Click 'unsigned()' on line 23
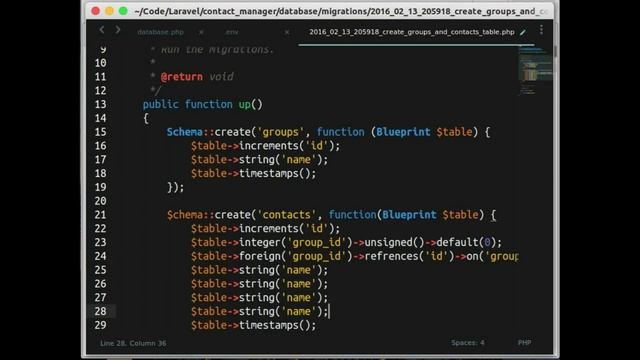 pyautogui.click(x=394, y=242)
